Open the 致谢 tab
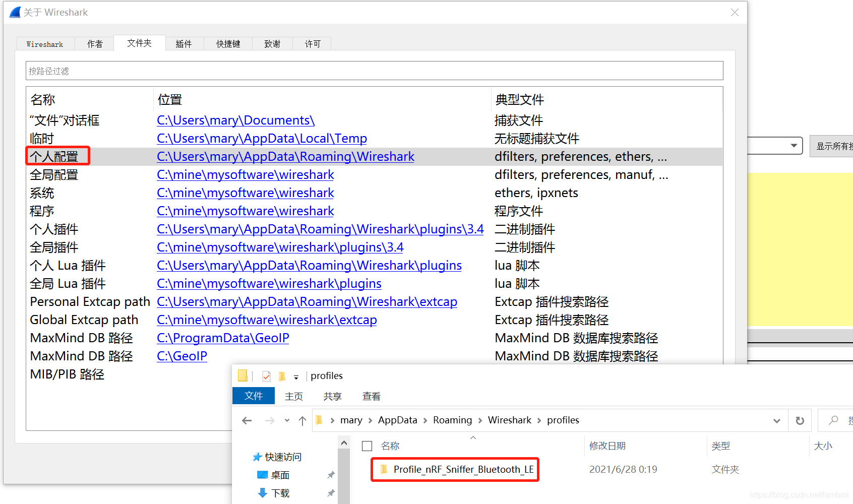 [272, 44]
